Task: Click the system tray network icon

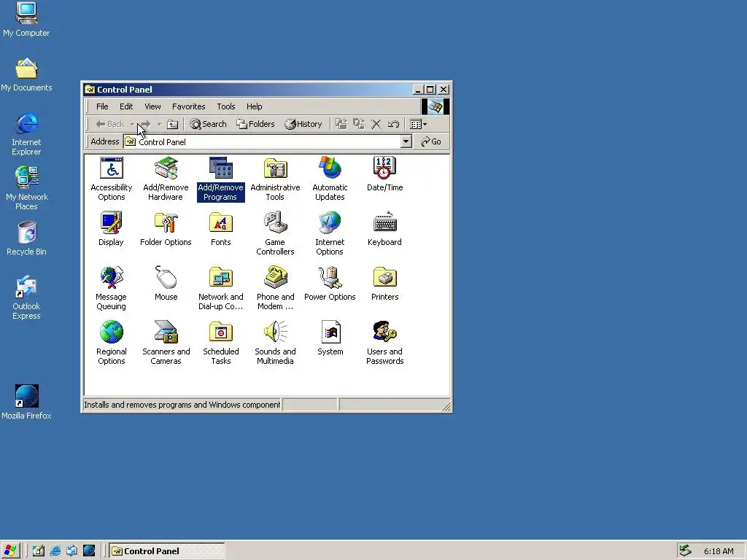Action: (x=685, y=551)
